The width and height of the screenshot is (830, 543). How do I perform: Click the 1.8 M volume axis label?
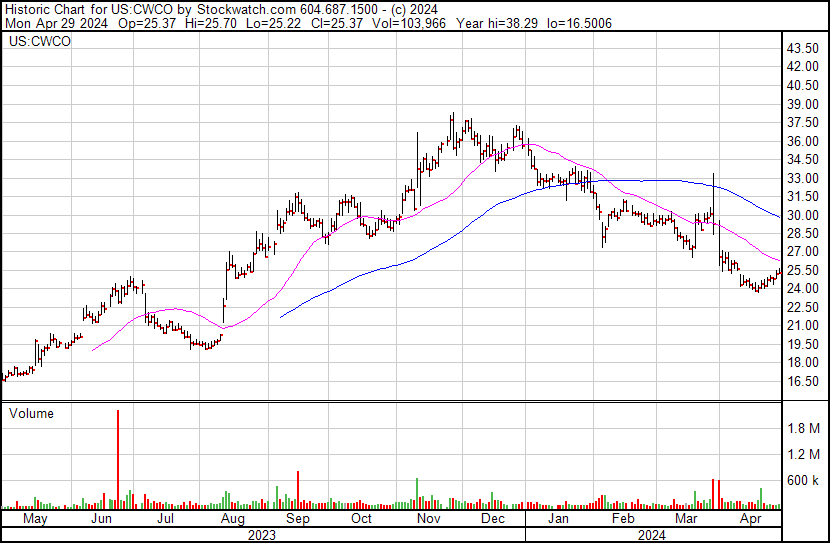tap(804, 428)
